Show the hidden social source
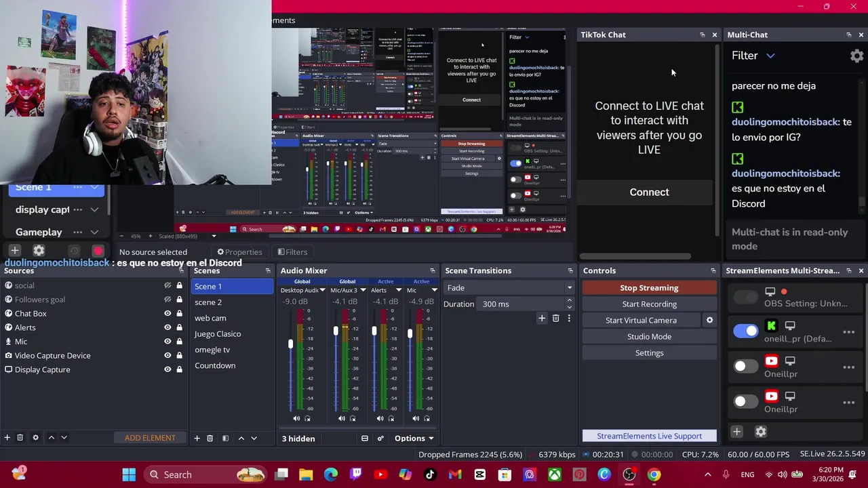Viewport: 868px width, 488px height. [167, 285]
